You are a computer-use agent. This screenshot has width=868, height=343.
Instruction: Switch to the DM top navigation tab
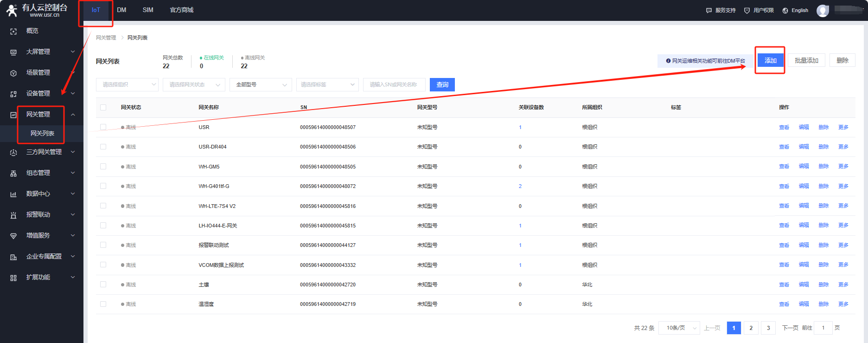click(x=121, y=10)
